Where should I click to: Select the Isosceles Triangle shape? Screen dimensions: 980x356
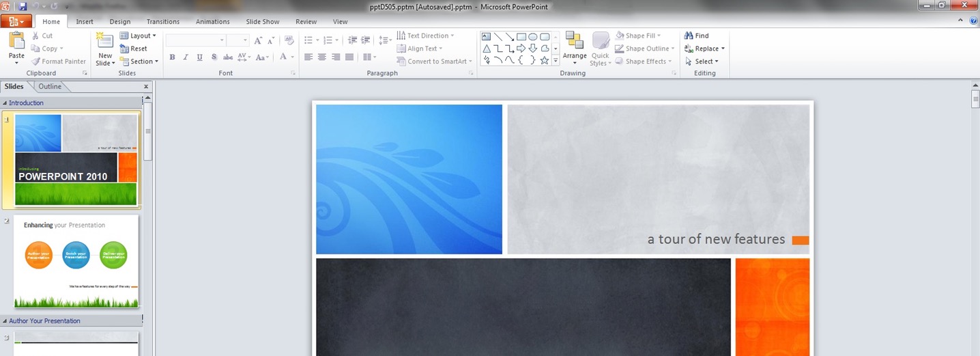[x=487, y=49]
